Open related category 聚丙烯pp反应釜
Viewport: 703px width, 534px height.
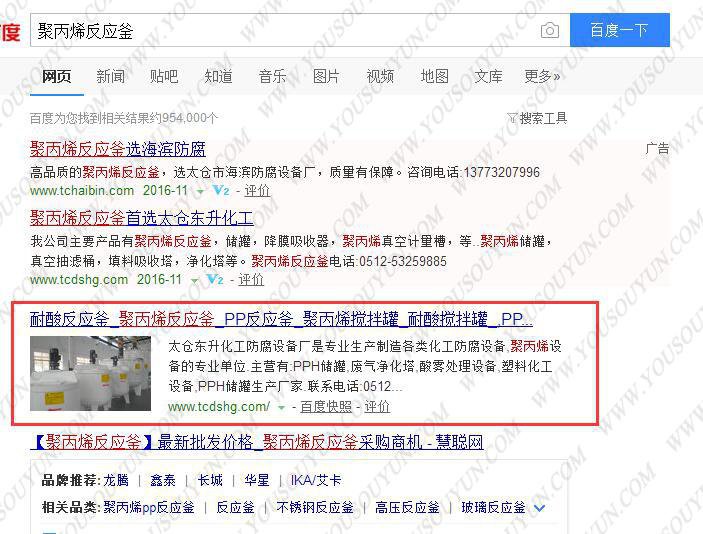pyautogui.click(x=149, y=508)
